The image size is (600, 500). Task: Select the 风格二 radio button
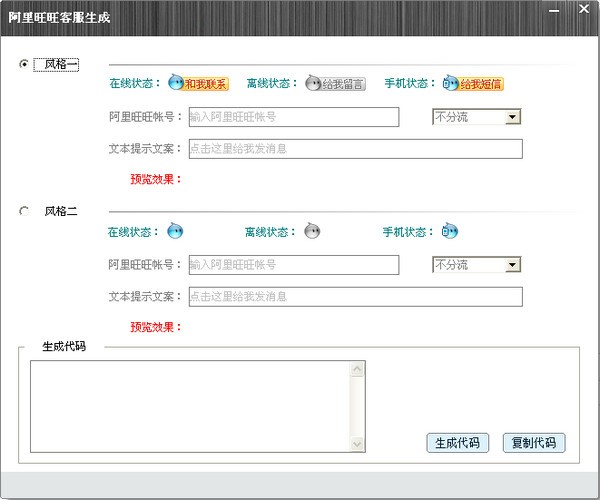[24, 211]
